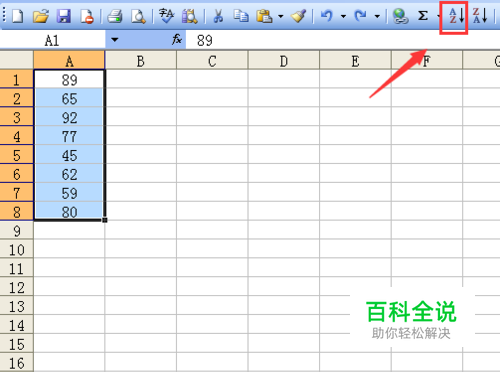
Task: Click cell containing 62
Action: click(x=69, y=174)
